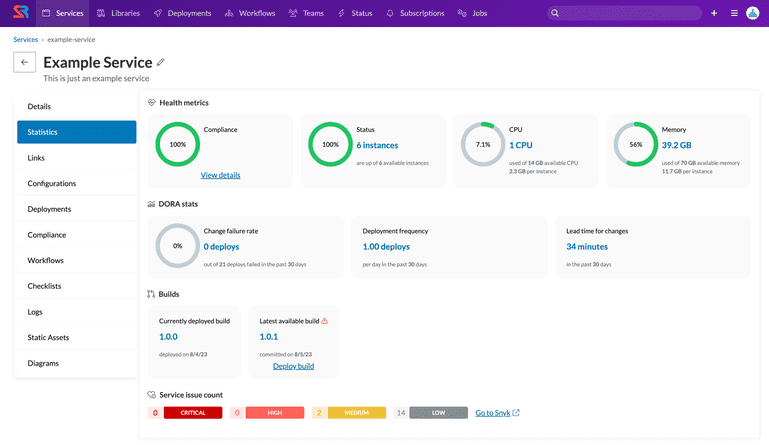Click the 0 deploys change failure value
769x445 pixels.
pos(221,247)
